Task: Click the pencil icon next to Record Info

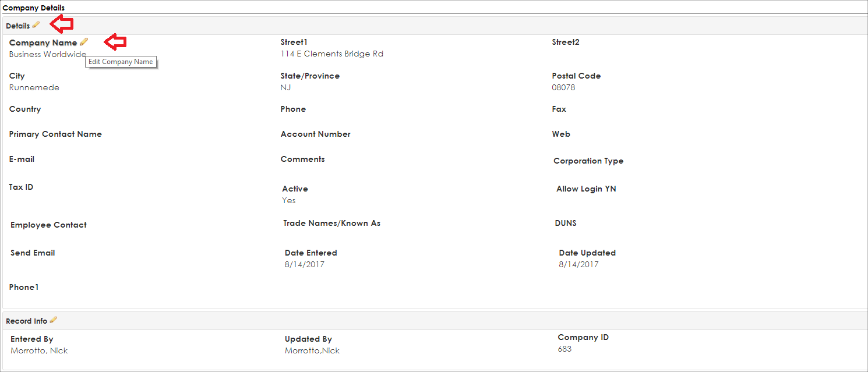Action: [x=54, y=320]
